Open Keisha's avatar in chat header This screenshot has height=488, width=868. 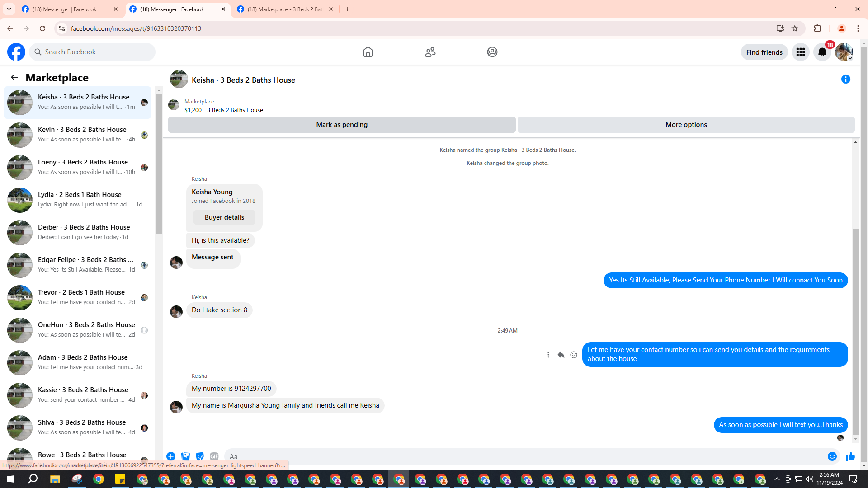(179, 79)
